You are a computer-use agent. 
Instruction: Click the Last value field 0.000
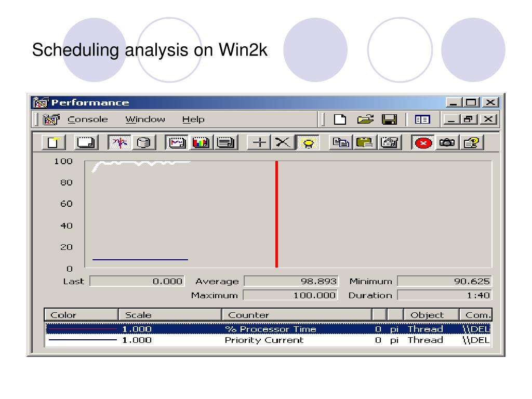137,281
